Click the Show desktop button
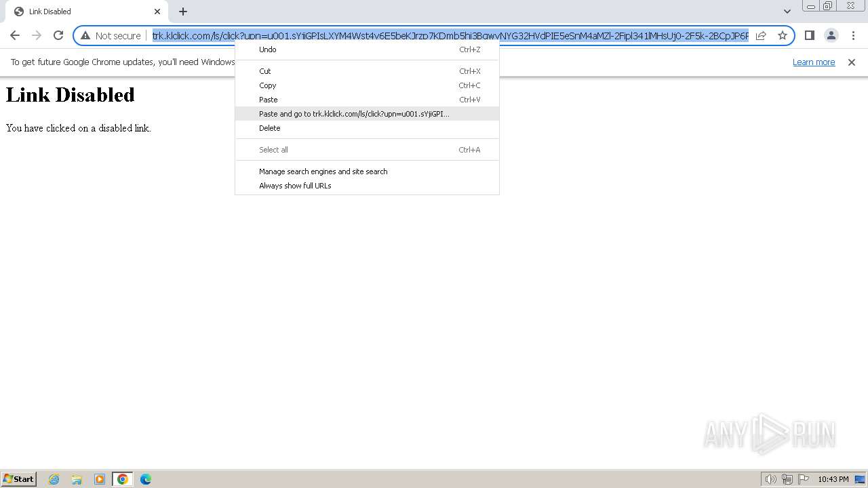 pyautogui.click(x=860, y=479)
